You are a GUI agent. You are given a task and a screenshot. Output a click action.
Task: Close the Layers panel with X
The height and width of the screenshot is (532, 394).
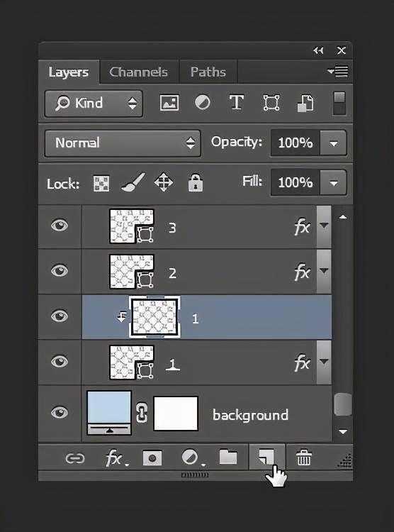(342, 50)
